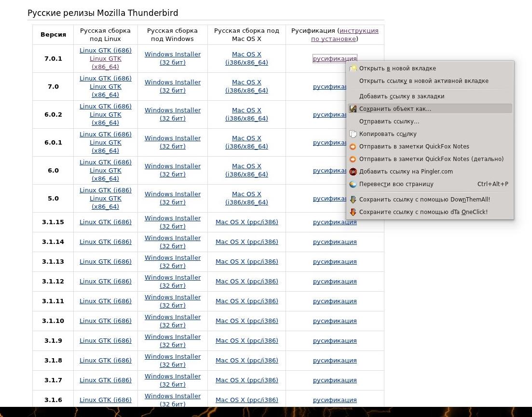Click the translate page globe icon

[353, 184]
